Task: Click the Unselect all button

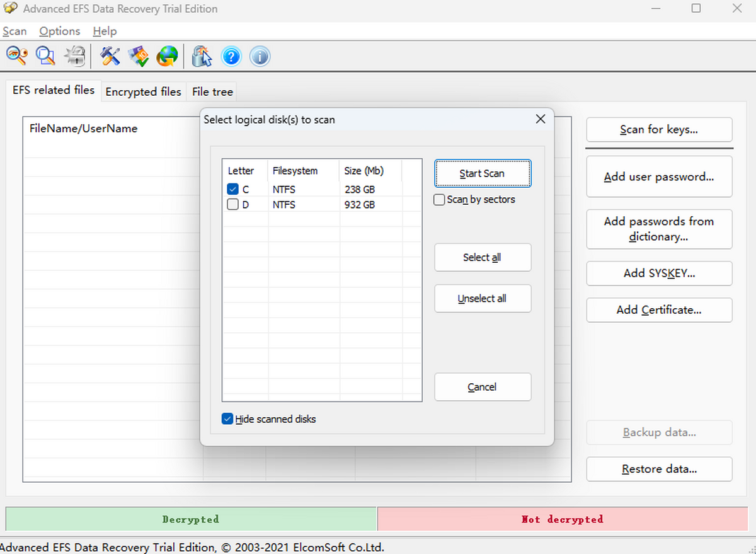Action: (x=483, y=299)
